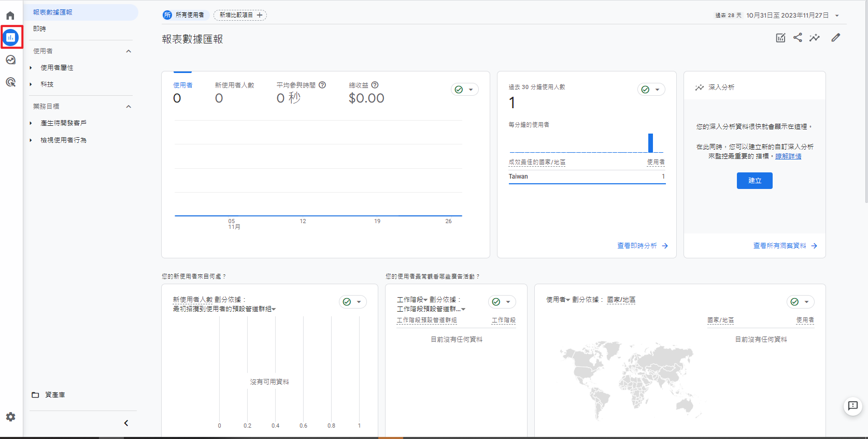This screenshot has width=868, height=439.
Task: Click plus icon to add comparison
Action: coord(260,15)
